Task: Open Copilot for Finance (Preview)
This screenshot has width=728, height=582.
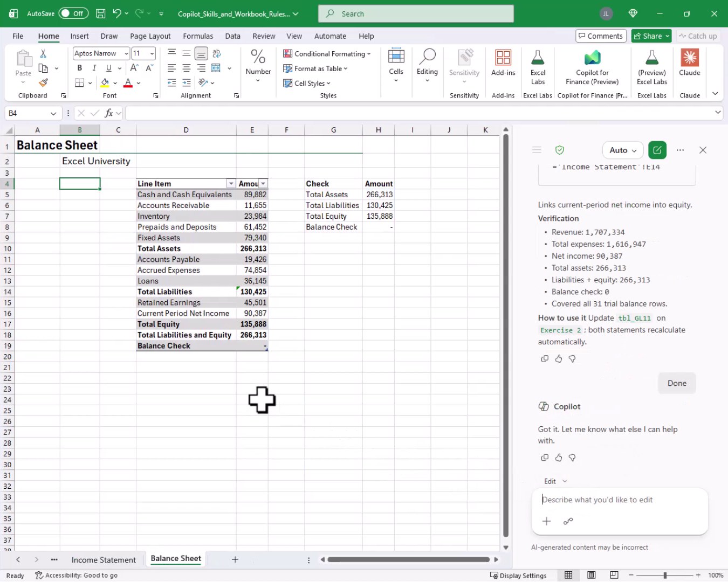Action: point(592,67)
